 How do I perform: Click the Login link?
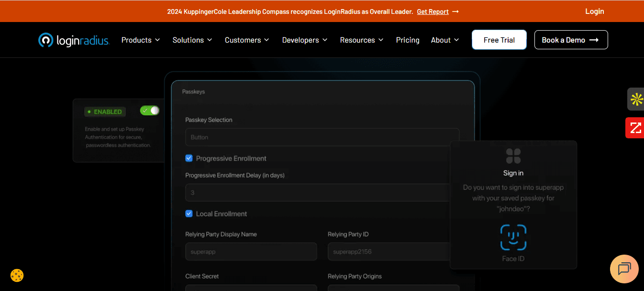point(594,11)
